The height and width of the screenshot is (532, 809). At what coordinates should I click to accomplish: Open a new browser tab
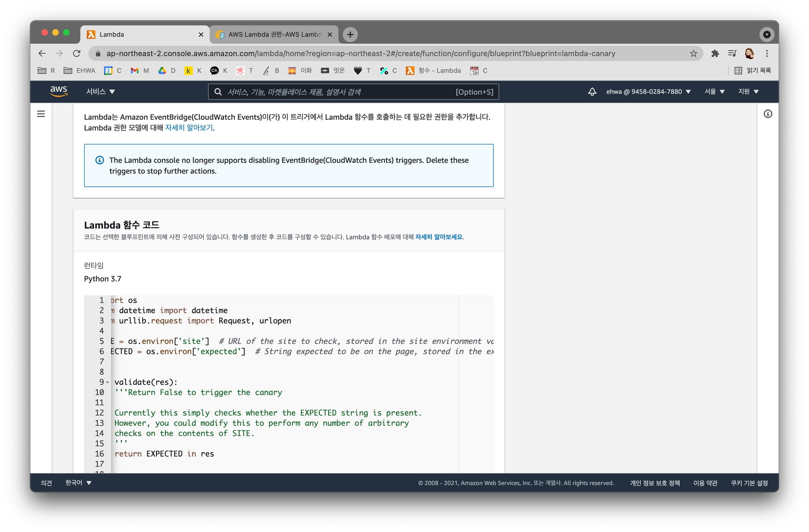click(x=350, y=34)
